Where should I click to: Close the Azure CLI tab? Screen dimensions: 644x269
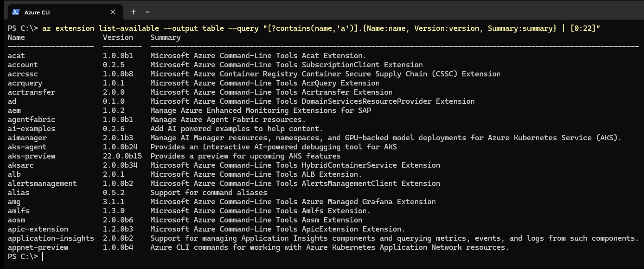tap(113, 12)
